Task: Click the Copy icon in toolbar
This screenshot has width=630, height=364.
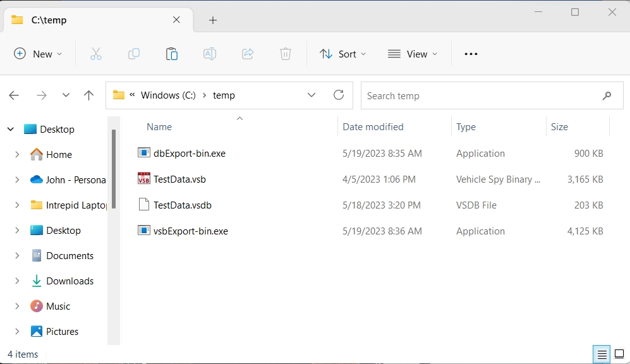Action: (x=134, y=54)
